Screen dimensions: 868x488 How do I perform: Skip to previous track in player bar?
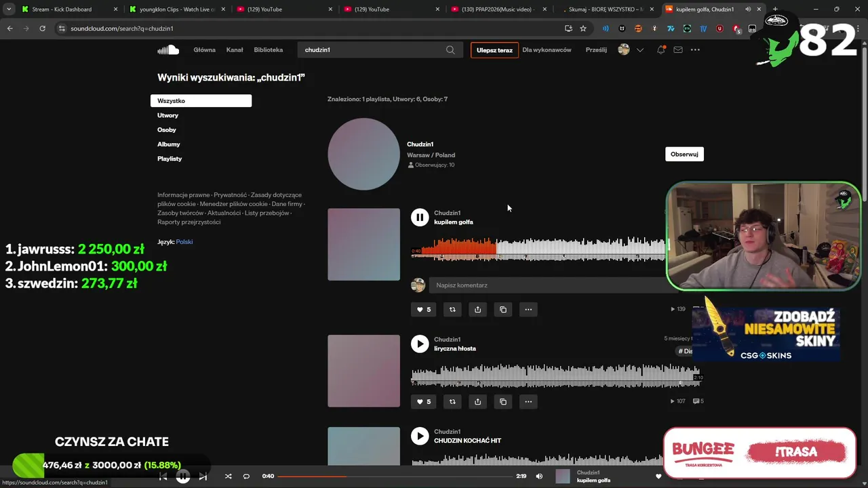coord(163,476)
